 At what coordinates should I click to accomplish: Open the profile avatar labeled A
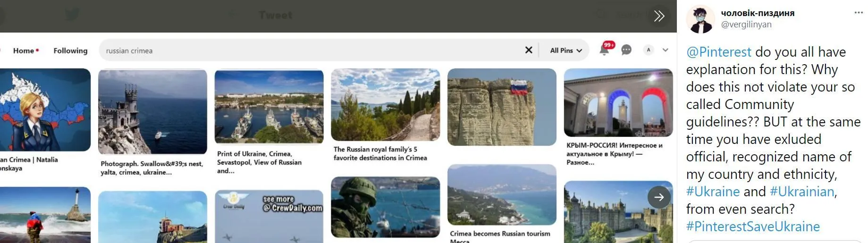[649, 50]
